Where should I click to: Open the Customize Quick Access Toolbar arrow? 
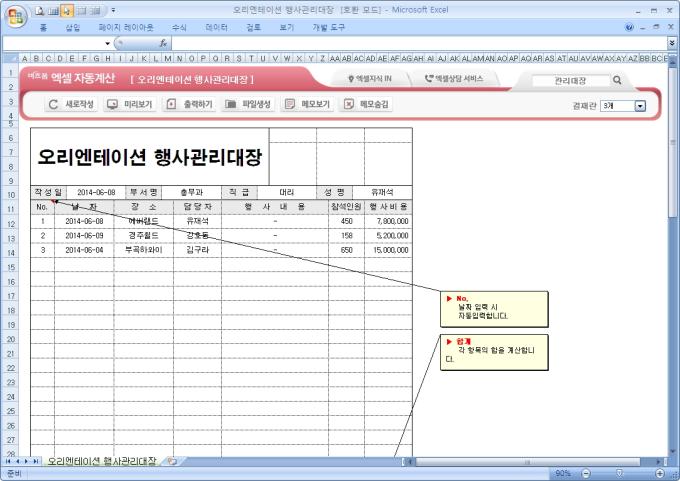113,10
